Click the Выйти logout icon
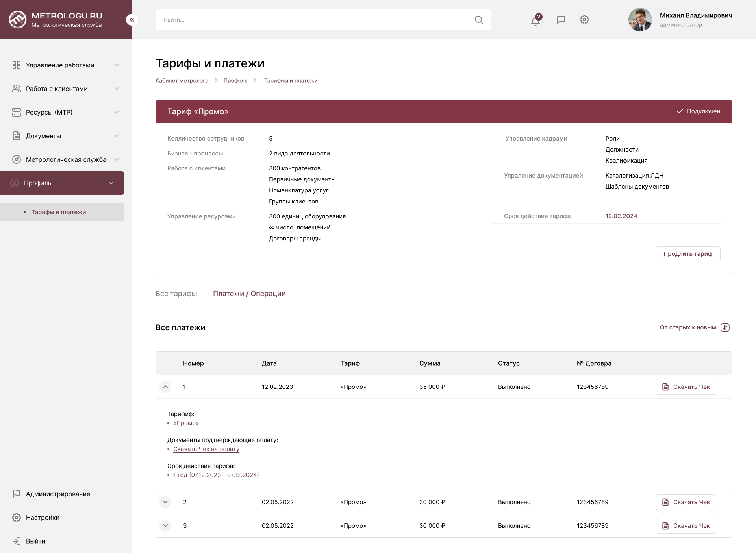 coord(17,541)
